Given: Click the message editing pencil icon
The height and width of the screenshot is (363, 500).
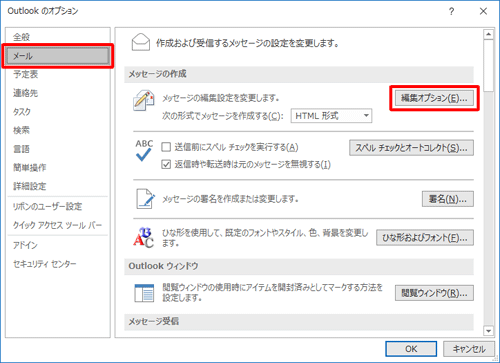Looking at the screenshot, I should point(143,100).
